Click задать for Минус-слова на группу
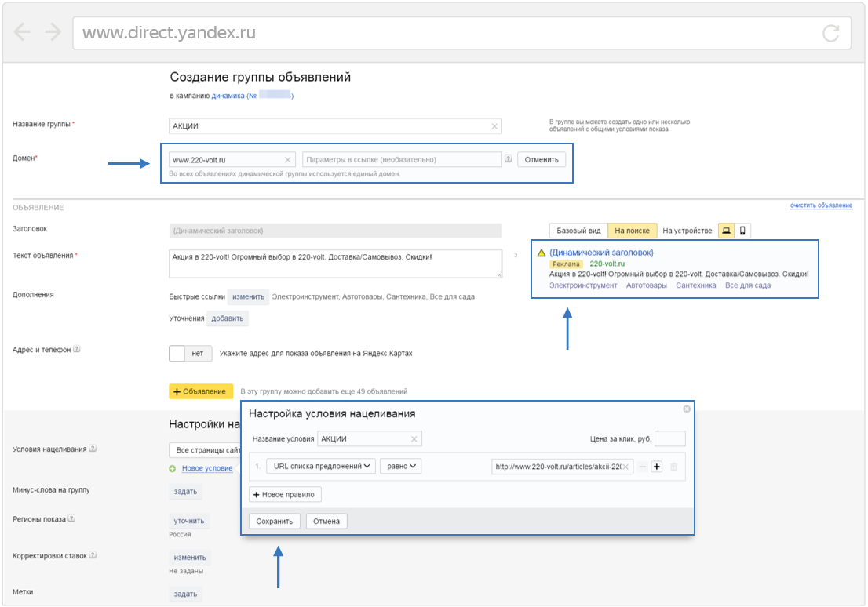Image resolution: width=868 pixels, height=607 pixels. pyautogui.click(x=185, y=492)
